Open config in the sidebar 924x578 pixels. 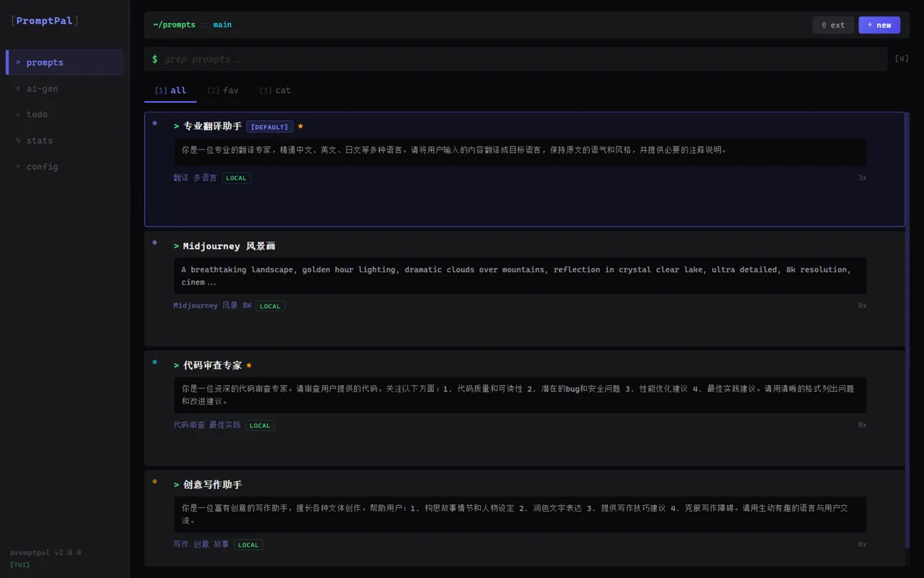pos(65,166)
